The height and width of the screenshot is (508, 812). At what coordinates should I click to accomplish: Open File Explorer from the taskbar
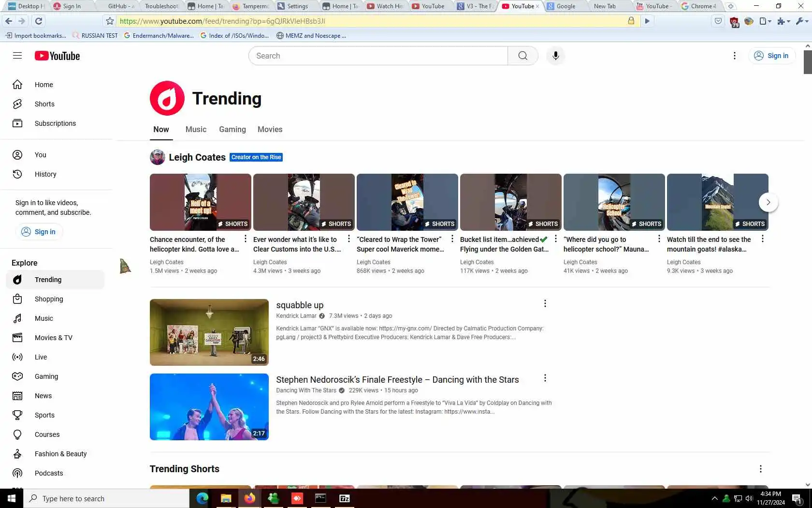[226, 498]
